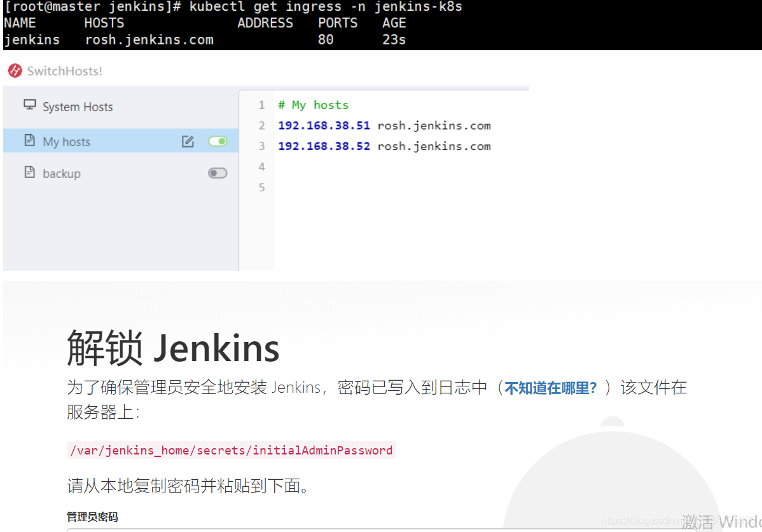
Task: Click the SwitchHosts! logo icon
Action: [x=15, y=71]
